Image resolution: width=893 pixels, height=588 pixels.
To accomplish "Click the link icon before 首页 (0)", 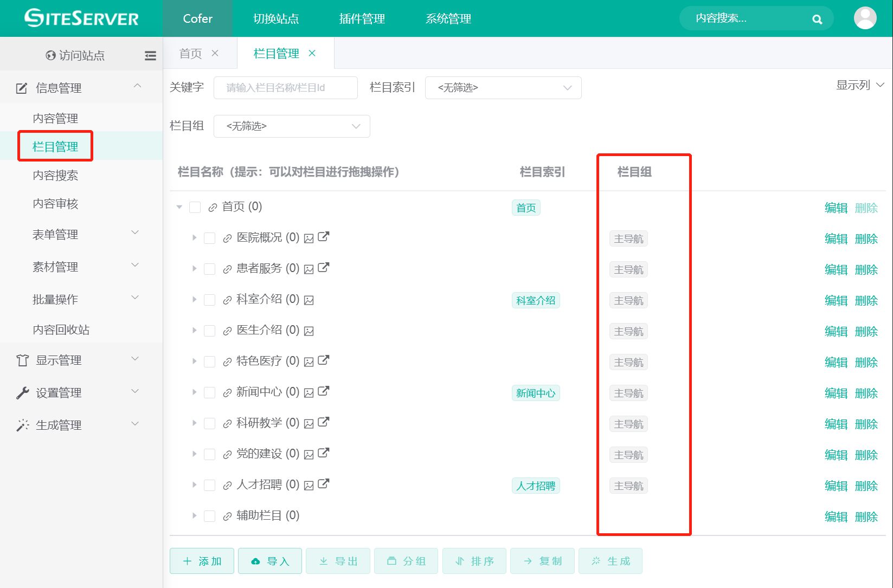I will 213,208.
